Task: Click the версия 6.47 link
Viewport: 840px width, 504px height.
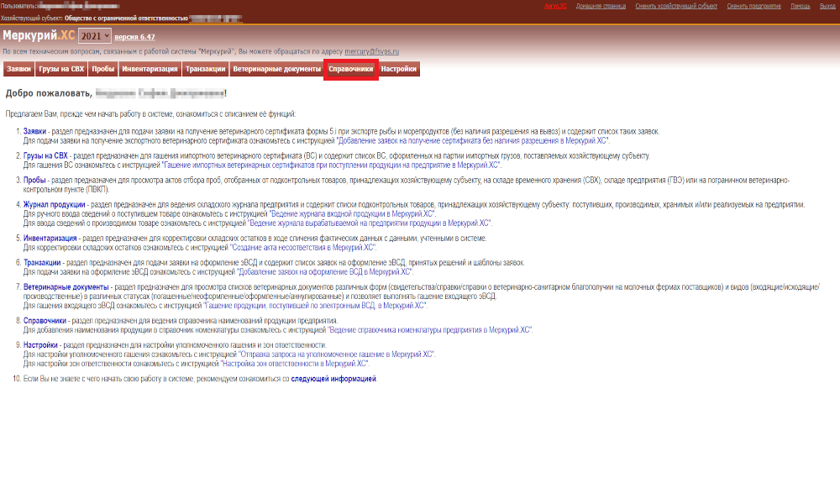Action: 134,37
